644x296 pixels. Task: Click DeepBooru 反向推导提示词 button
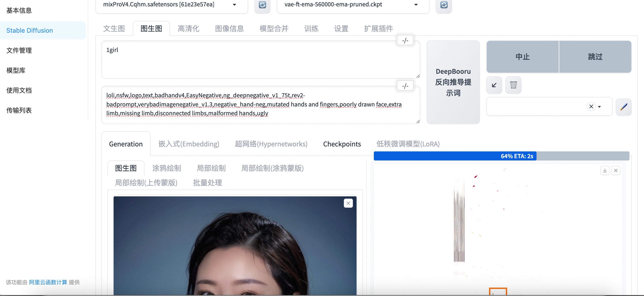tap(453, 82)
